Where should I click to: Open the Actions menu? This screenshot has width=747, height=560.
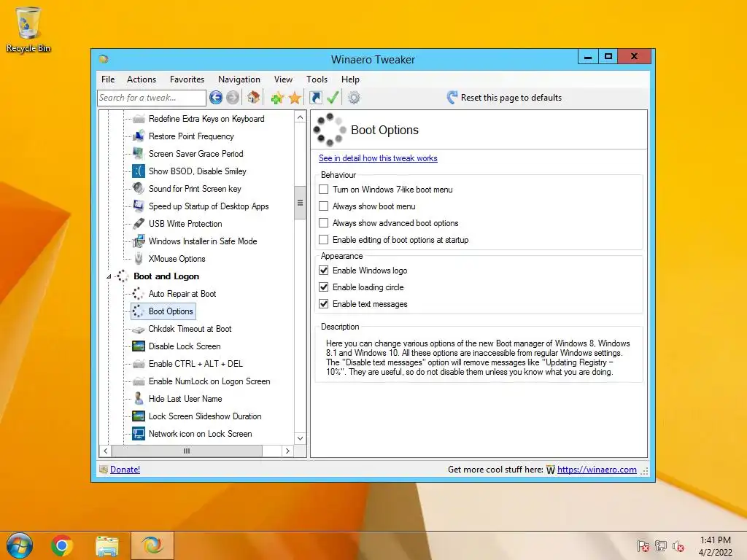click(142, 79)
